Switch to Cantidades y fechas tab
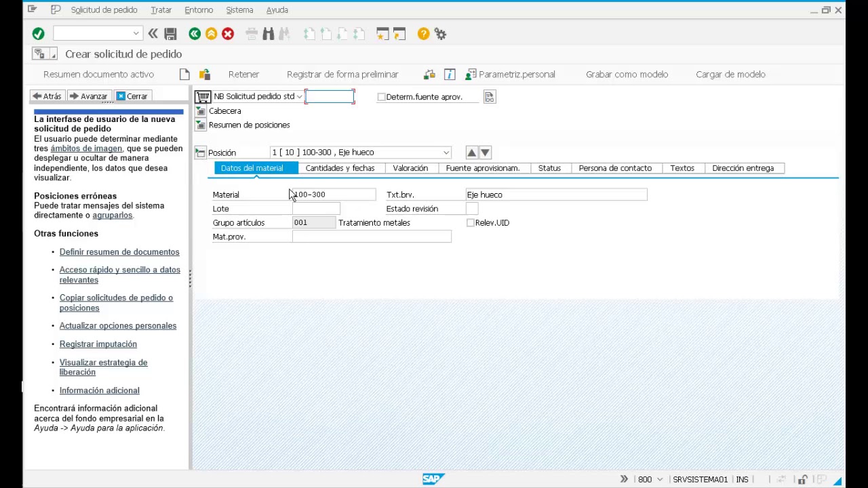The image size is (868, 488). point(340,168)
